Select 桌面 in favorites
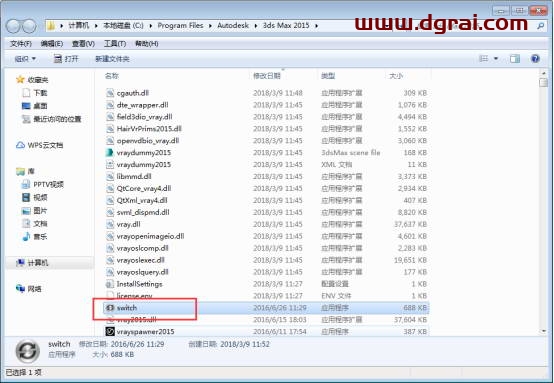554x383 pixels. click(40, 106)
